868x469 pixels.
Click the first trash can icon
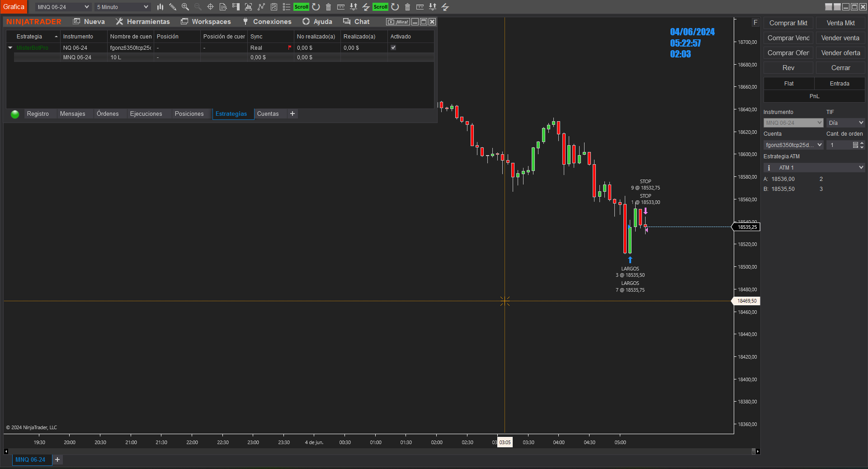coord(328,7)
